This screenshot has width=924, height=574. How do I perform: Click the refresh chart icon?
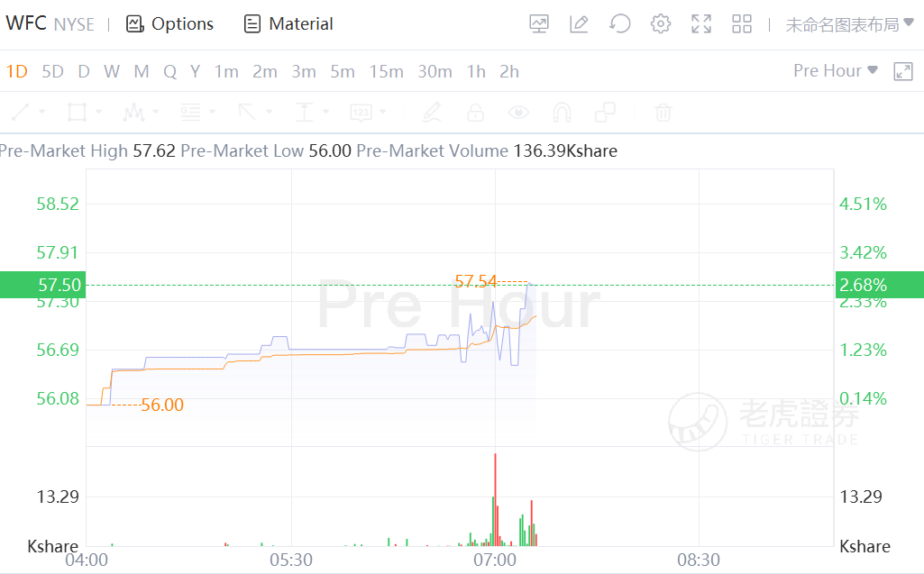coord(620,24)
